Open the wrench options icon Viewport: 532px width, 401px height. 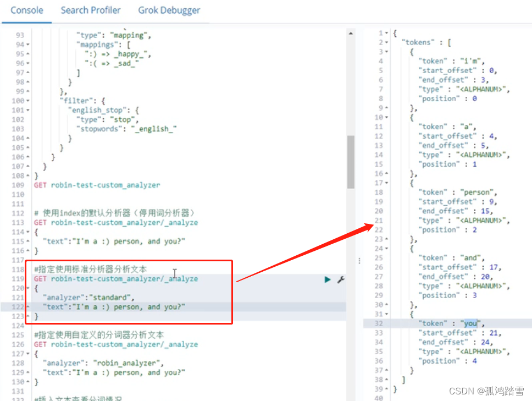coord(341,279)
